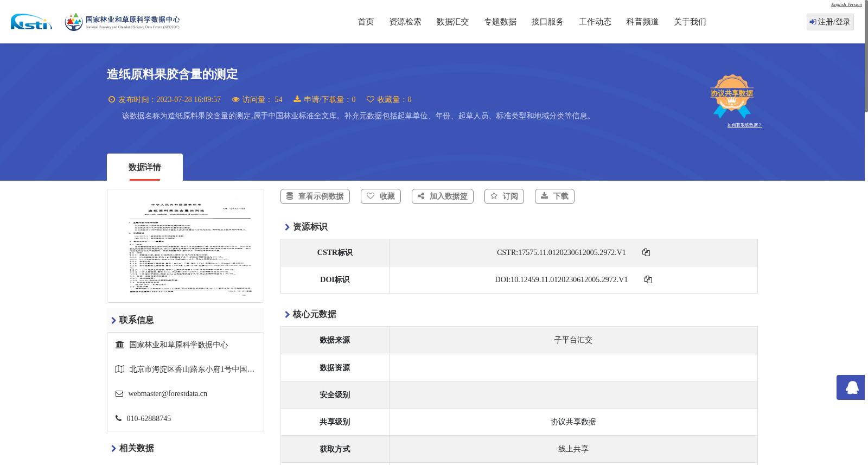Click the envelope icon next to email
Viewport: 868px width, 465px height.
click(119, 394)
